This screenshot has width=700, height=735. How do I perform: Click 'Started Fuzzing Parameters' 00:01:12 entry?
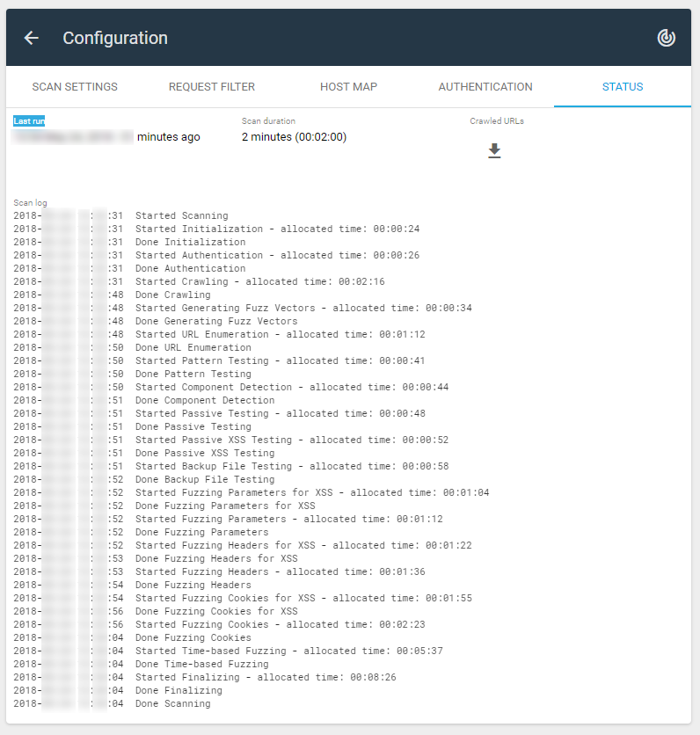(288, 519)
